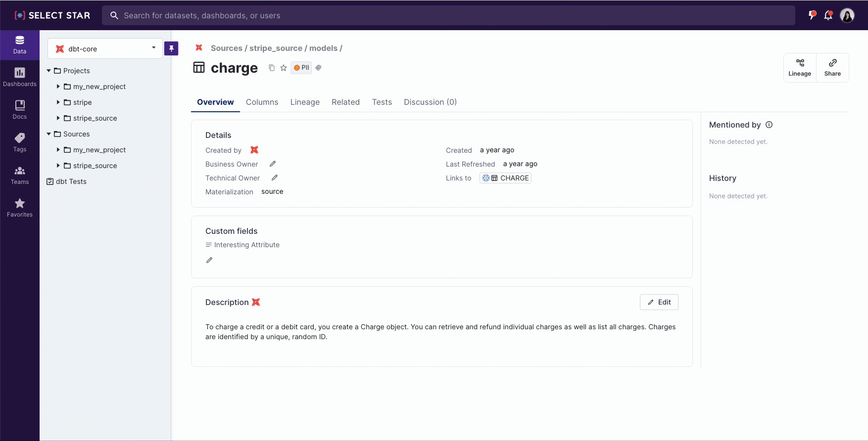Click the Share link icon

(x=832, y=68)
